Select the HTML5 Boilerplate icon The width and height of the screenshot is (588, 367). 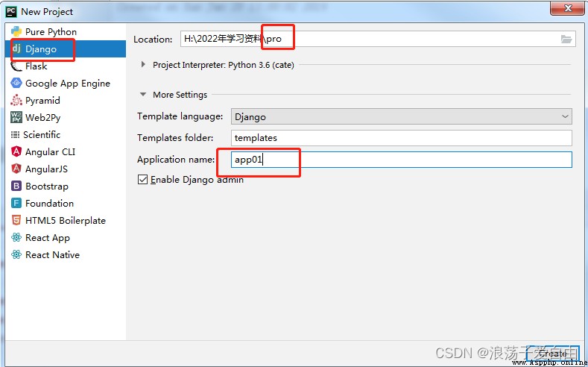coord(16,220)
